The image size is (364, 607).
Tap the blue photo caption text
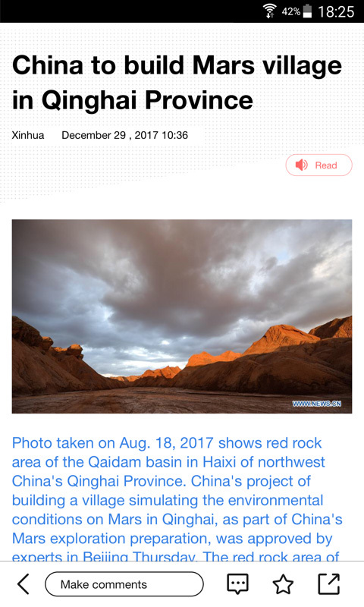[177, 499]
